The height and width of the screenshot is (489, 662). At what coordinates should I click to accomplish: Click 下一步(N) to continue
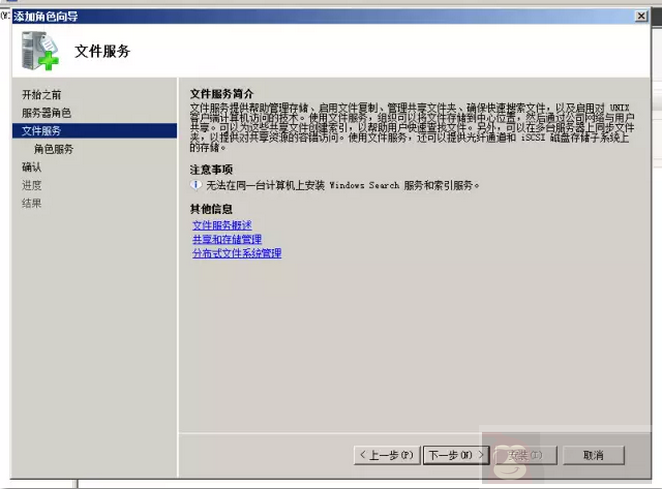tap(456, 455)
